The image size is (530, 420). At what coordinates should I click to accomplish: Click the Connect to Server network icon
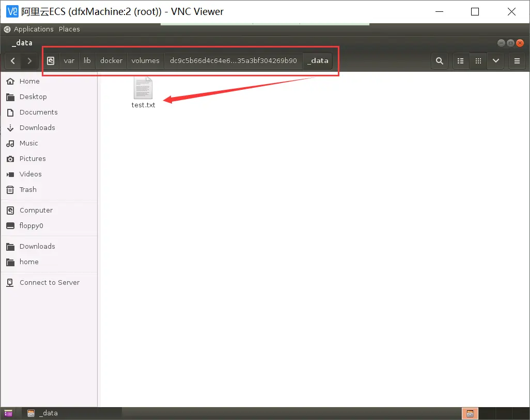point(10,283)
